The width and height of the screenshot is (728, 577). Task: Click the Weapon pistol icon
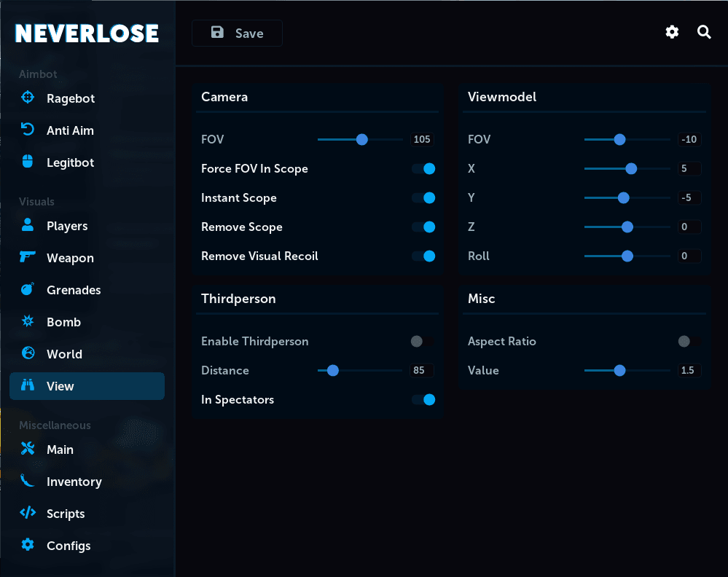(28, 256)
